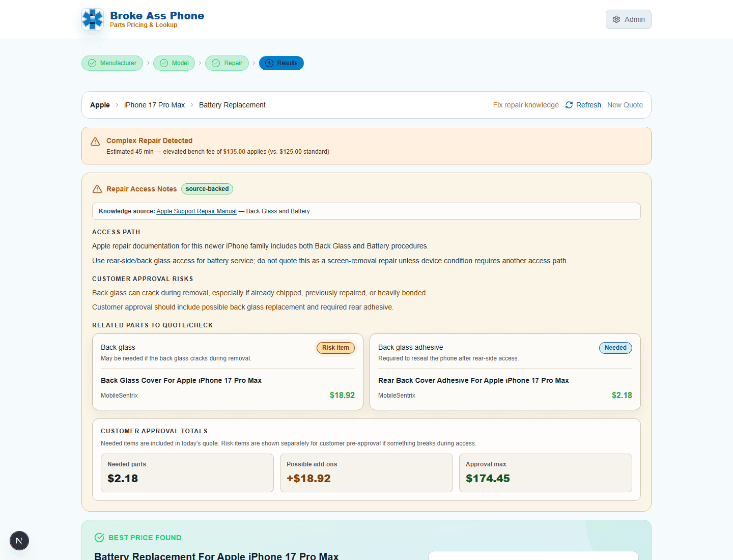Click the $2.18 adhesive card price
Screen dimensions: 733x560
click(x=622, y=395)
